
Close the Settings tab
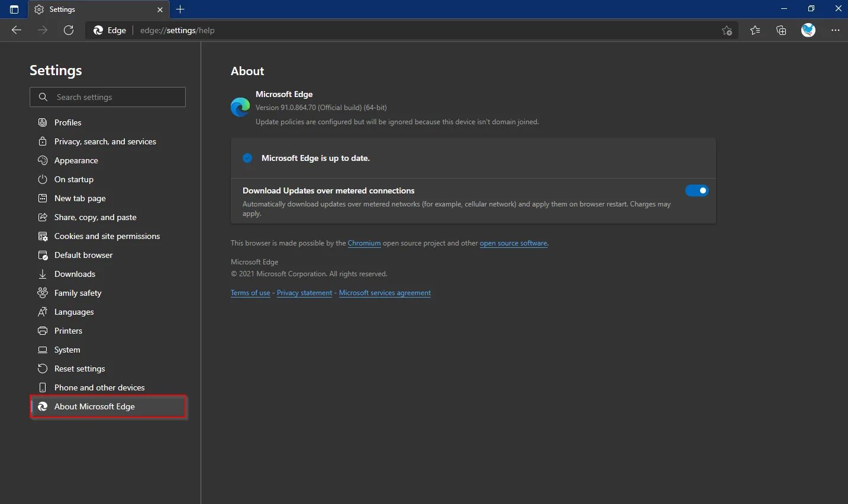160,9
